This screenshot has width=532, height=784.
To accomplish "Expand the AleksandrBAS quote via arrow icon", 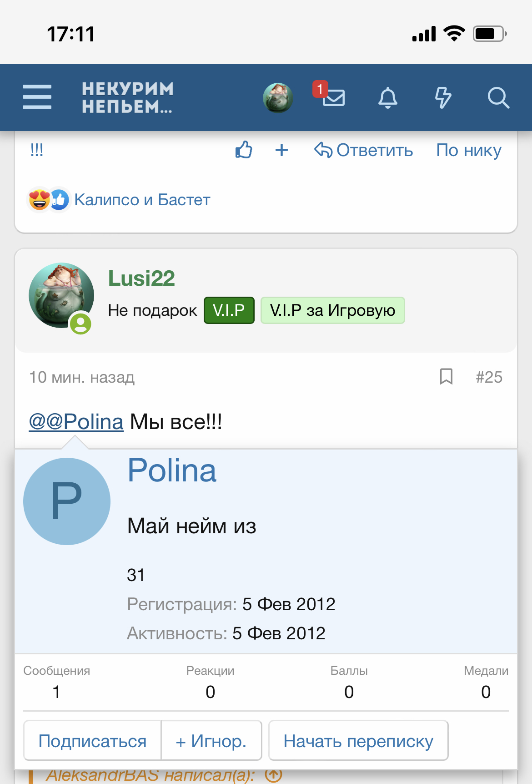I will [274, 775].
